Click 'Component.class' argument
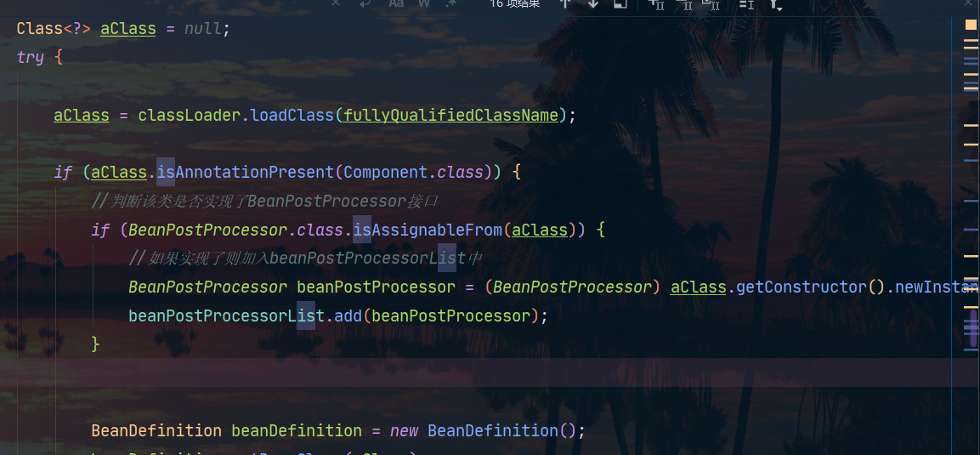980x455 pixels. (413, 172)
